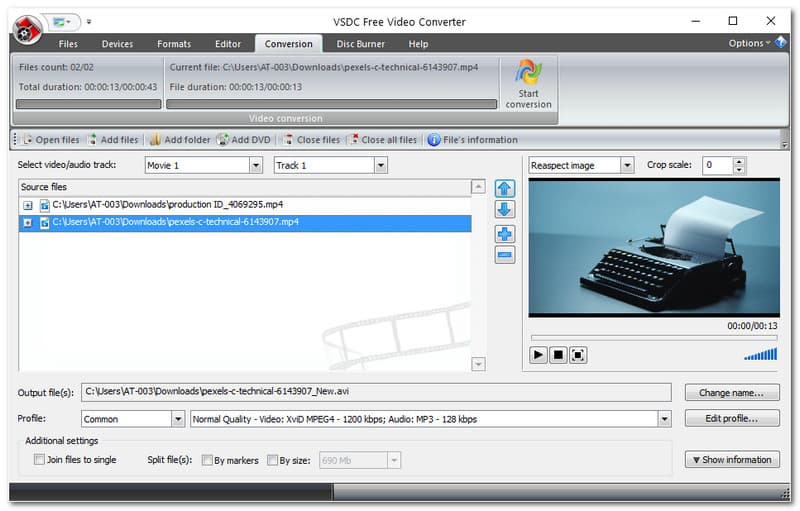Viewport: 800px width, 511px height.
Task: Check the split By markers option
Action: point(207,460)
